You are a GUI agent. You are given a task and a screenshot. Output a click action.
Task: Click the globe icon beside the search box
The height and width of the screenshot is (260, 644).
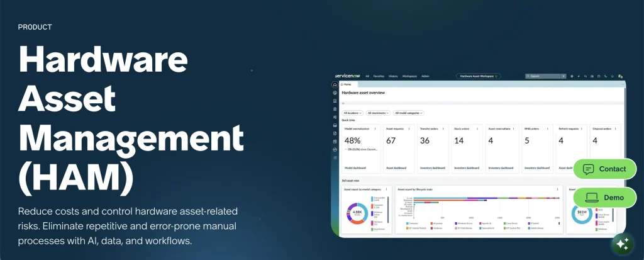572,76
